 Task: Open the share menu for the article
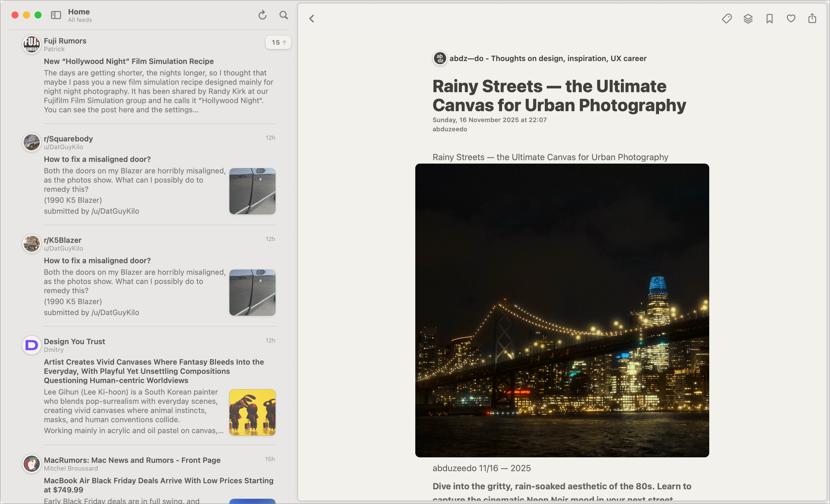pos(812,18)
